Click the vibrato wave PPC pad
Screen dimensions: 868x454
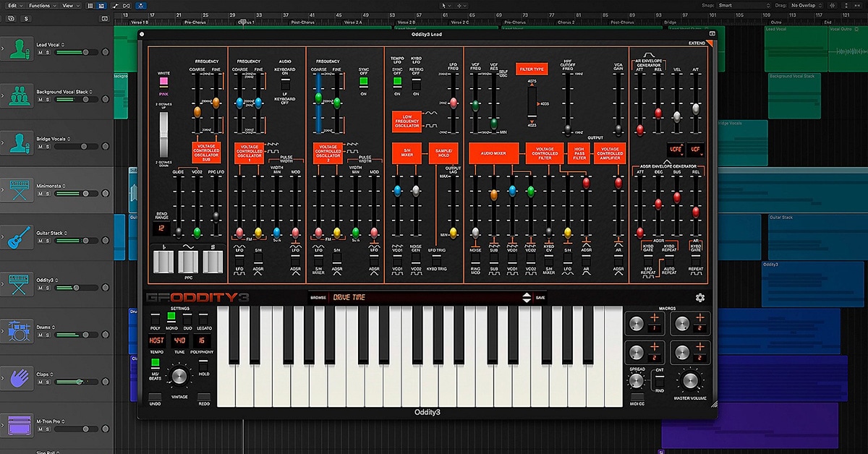click(x=188, y=262)
